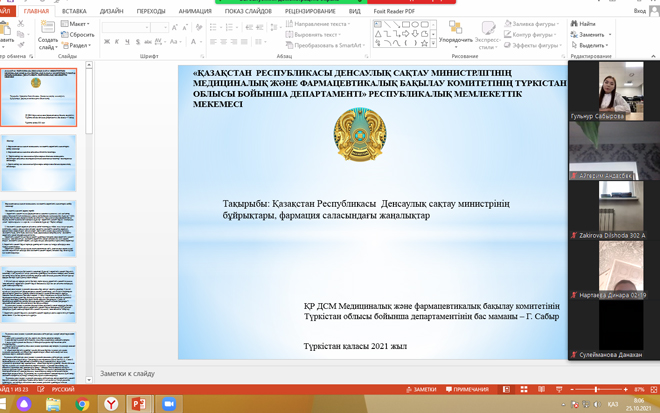Open the font size combo box

pos(160,27)
